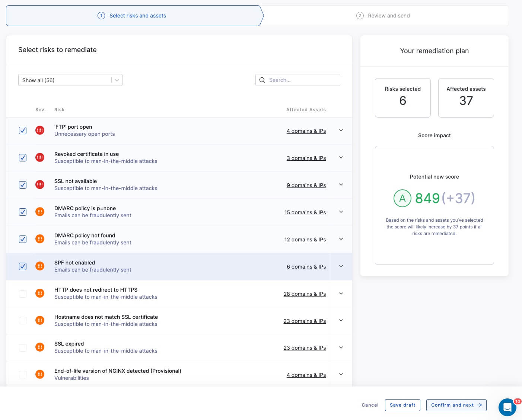This screenshot has width=522, height=420.
Task: Open 23 domains & IPs for Hostname mismatch
Action: (305, 321)
